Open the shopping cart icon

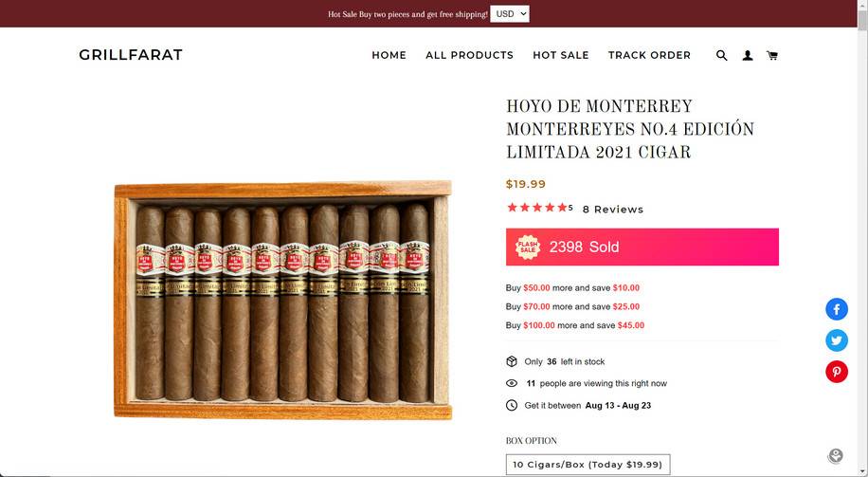click(772, 55)
